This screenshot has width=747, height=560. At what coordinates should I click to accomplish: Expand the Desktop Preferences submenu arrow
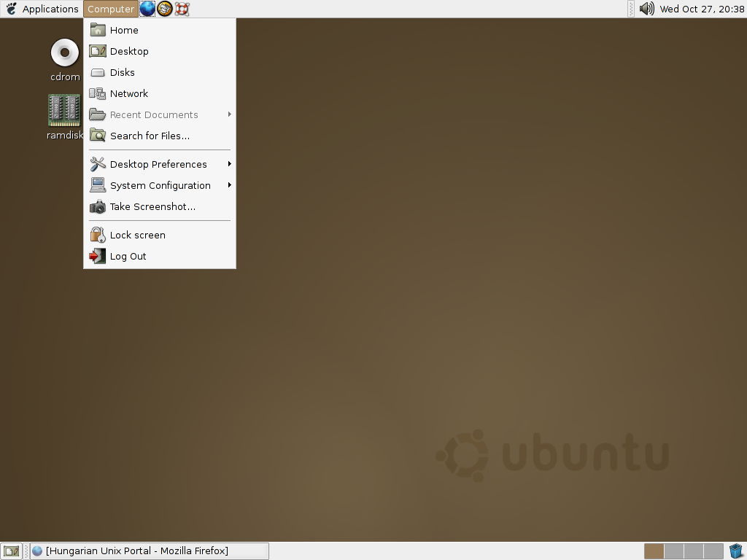229,164
